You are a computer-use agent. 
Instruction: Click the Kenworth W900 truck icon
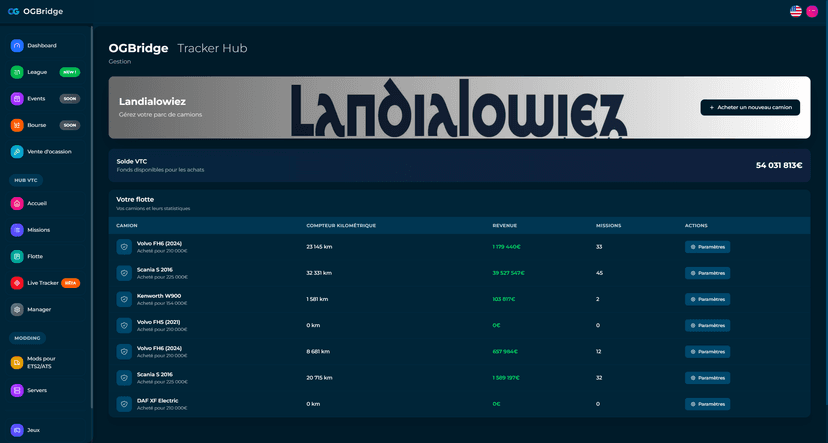124,299
